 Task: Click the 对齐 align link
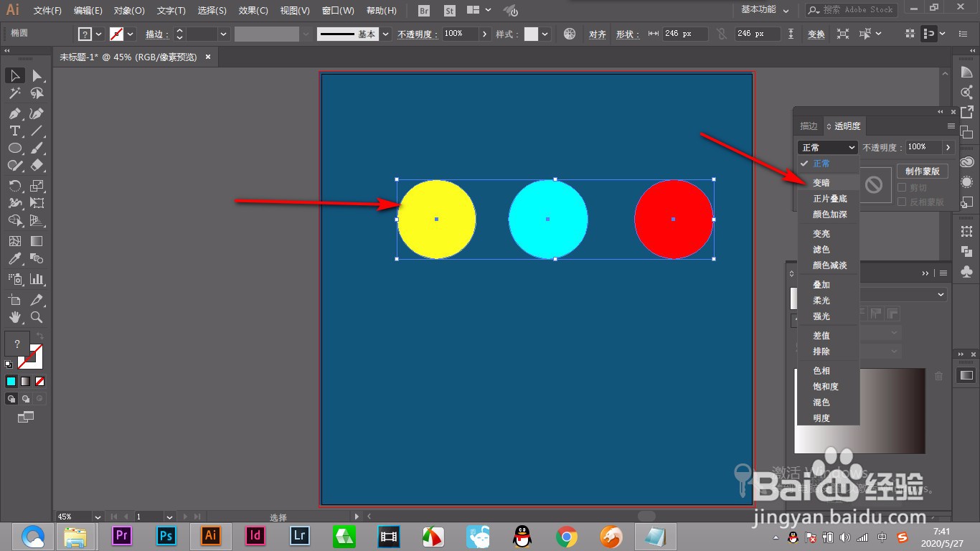pyautogui.click(x=598, y=34)
